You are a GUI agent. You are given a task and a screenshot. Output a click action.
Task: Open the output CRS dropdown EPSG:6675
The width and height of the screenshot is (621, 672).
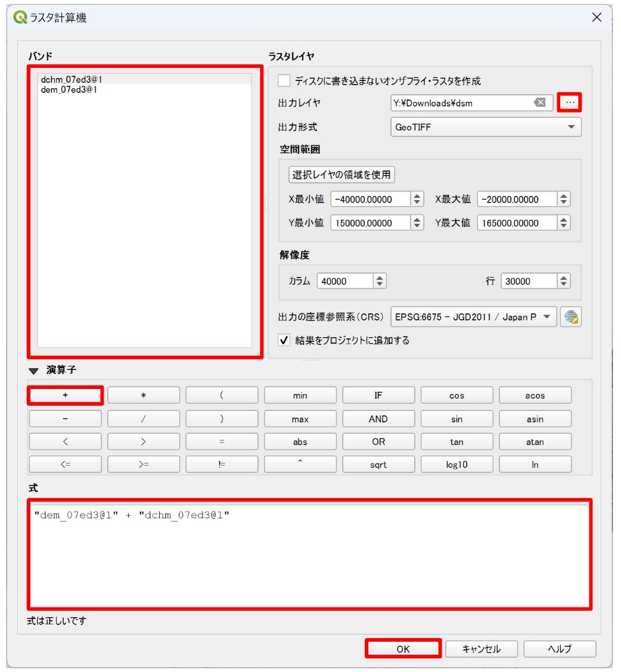pos(473,317)
